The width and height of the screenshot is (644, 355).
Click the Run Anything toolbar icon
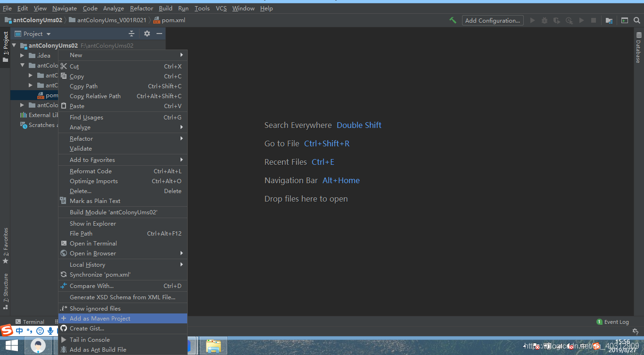(x=625, y=20)
